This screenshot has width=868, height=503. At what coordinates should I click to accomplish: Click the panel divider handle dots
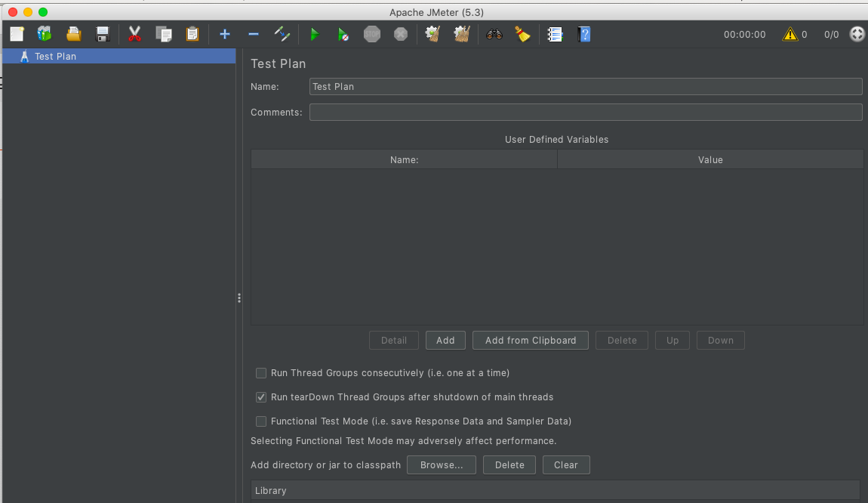[x=239, y=298]
